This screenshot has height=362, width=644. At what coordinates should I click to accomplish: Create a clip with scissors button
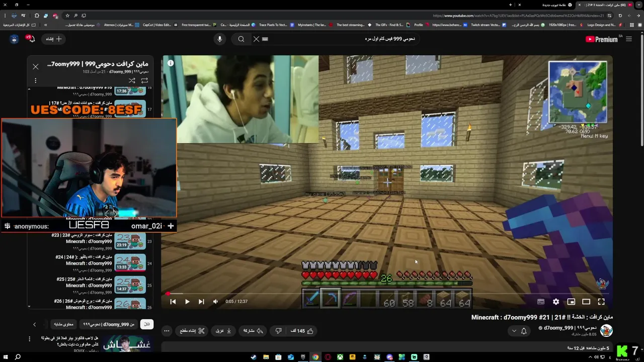click(x=192, y=331)
